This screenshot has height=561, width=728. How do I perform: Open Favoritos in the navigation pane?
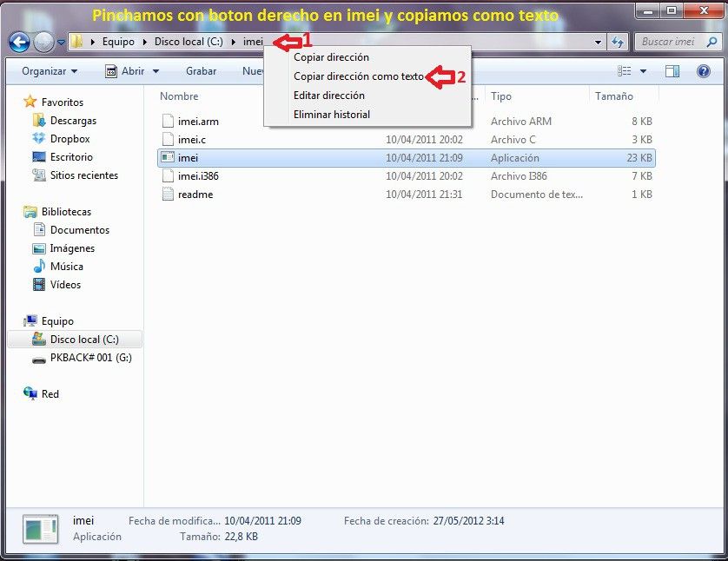(x=63, y=102)
